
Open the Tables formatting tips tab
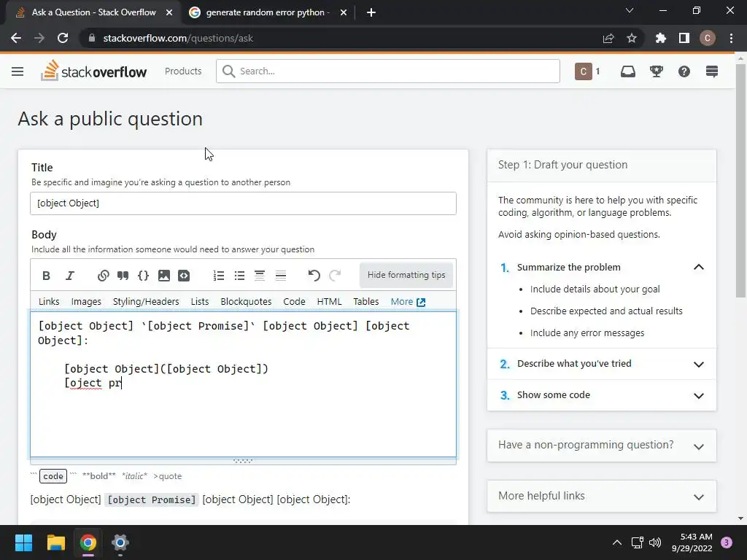(366, 301)
